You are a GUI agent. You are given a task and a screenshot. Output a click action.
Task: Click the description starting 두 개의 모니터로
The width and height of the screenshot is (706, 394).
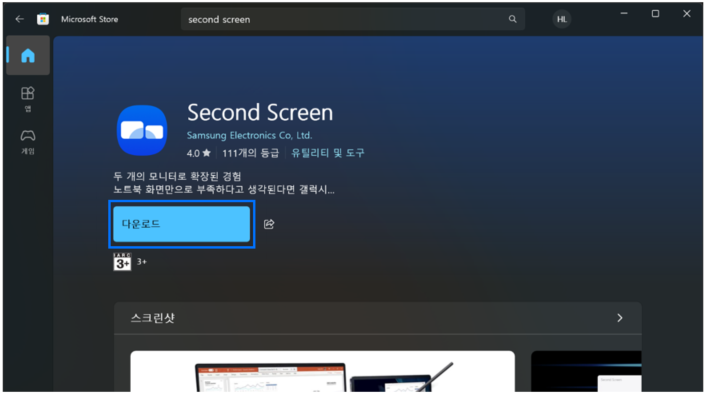click(177, 176)
